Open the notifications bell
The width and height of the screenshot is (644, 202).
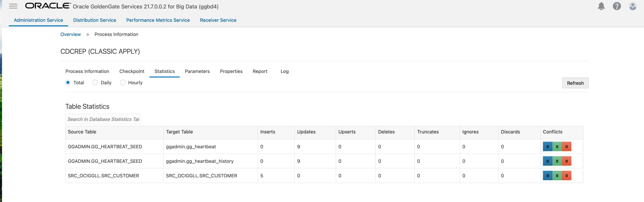pos(601,6)
